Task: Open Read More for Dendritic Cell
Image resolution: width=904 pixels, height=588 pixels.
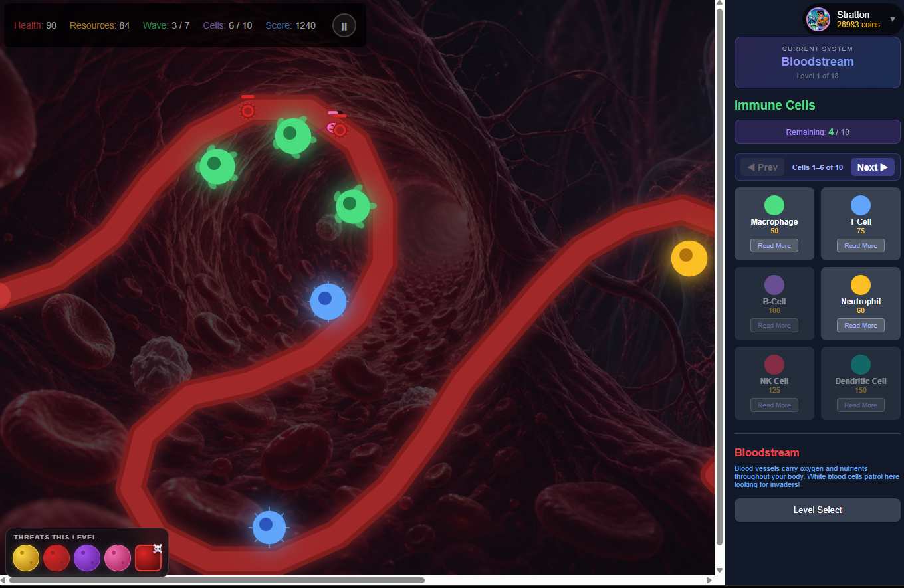Action: tap(861, 405)
